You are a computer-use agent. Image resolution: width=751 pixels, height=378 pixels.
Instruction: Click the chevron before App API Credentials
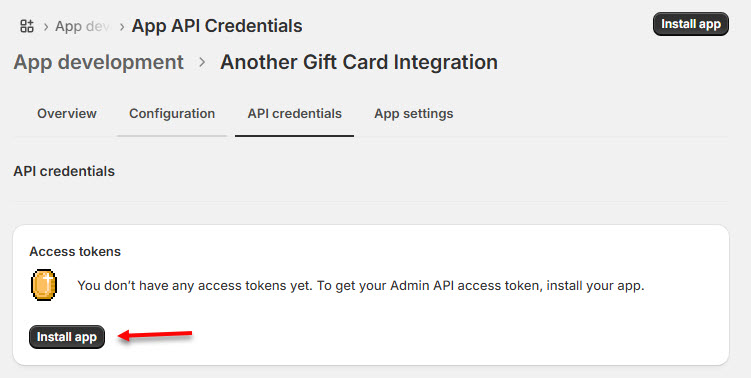[122, 26]
